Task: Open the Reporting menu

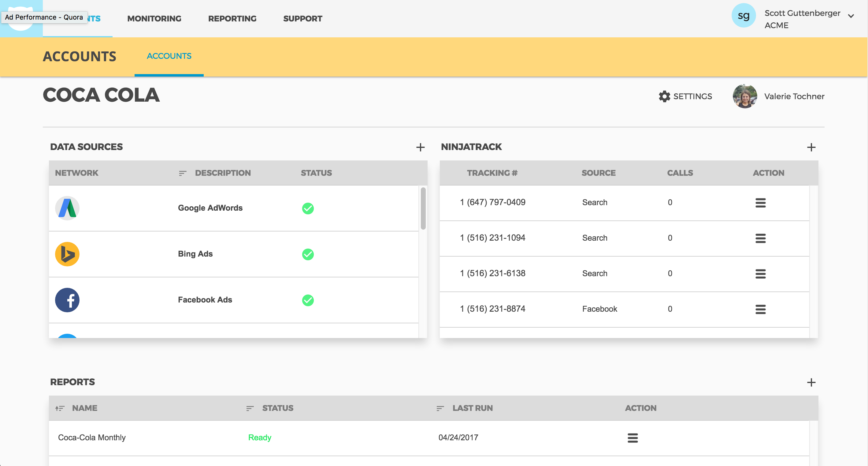Action: pos(232,19)
